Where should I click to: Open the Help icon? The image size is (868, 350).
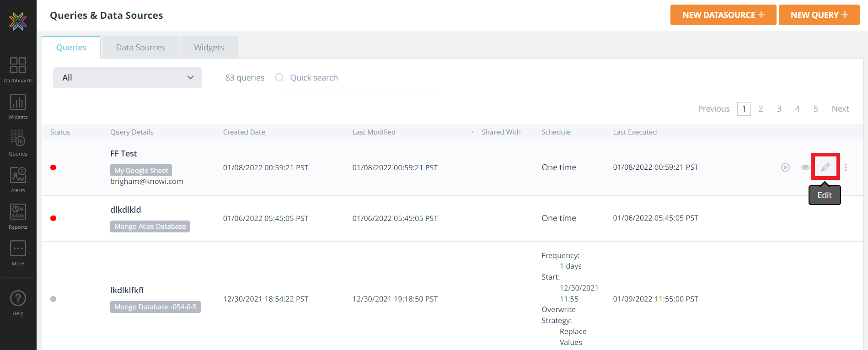tap(18, 303)
